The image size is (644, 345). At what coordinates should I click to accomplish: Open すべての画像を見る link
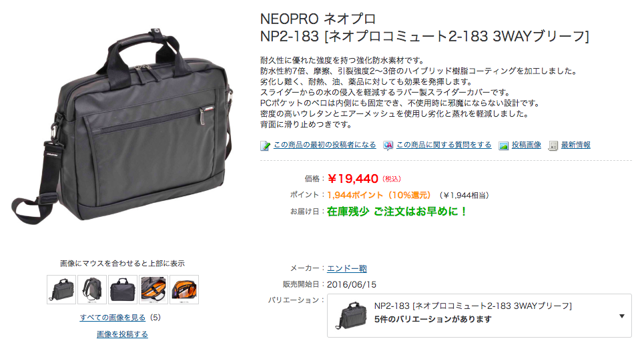point(113,318)
